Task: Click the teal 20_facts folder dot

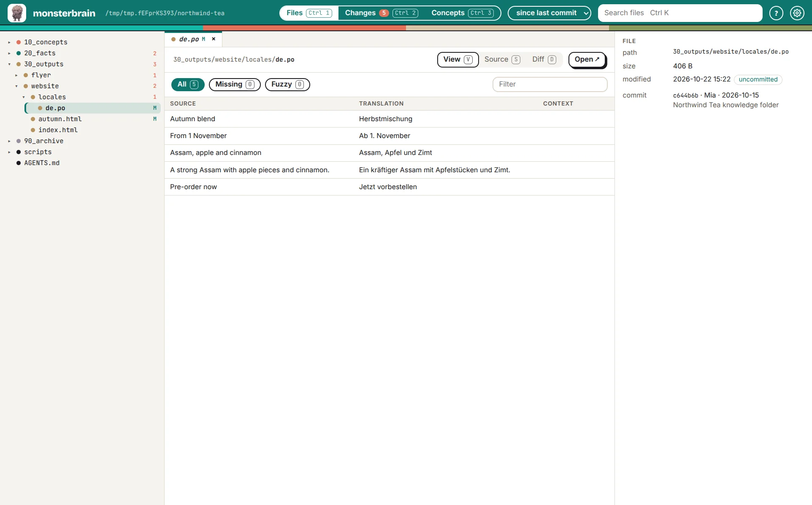Action: click(x=19, y=53)
